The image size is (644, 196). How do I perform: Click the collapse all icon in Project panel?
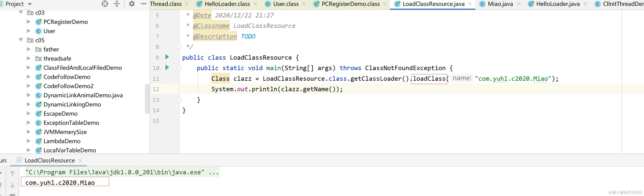(x=117, y=4)
